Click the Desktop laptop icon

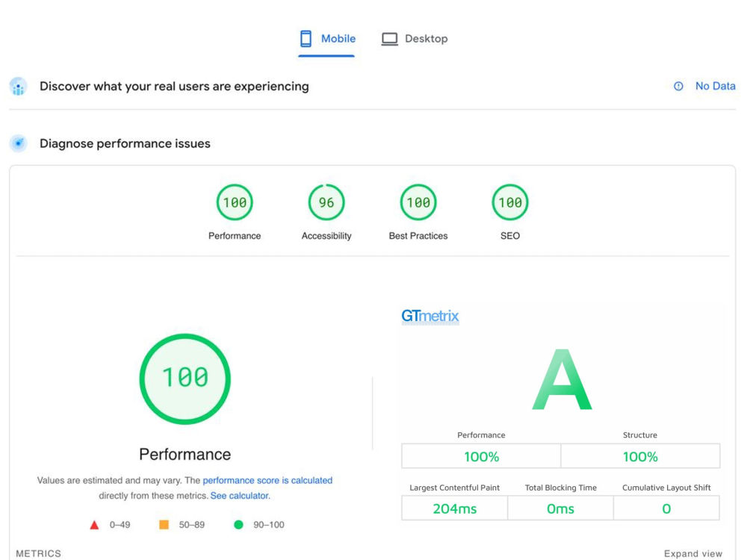click(x=390, y=39)
